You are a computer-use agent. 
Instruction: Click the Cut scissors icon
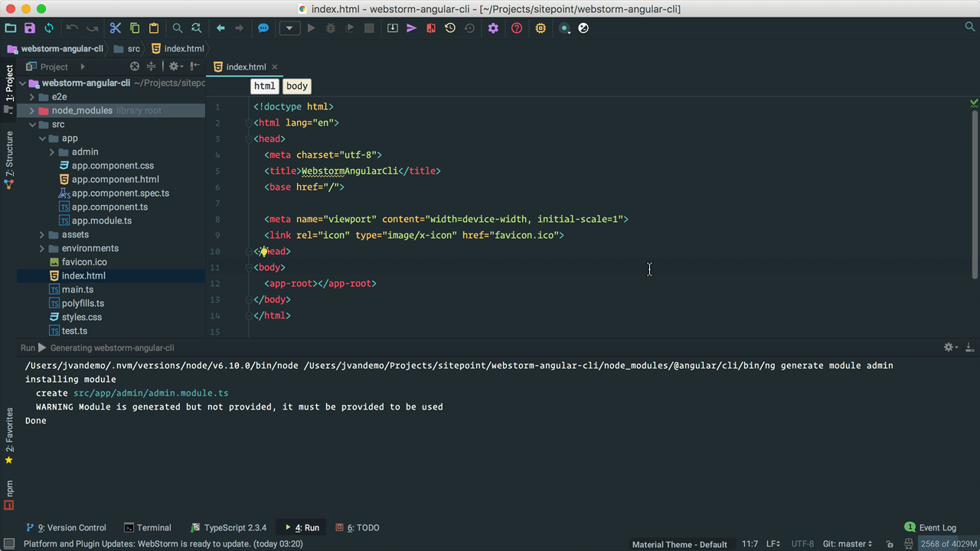point(116,28)
